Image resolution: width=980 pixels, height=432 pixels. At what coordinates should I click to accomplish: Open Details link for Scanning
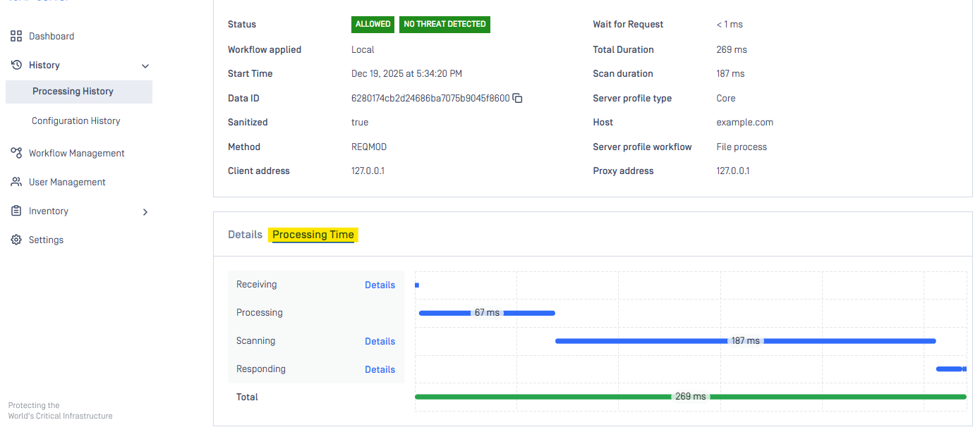380,341
